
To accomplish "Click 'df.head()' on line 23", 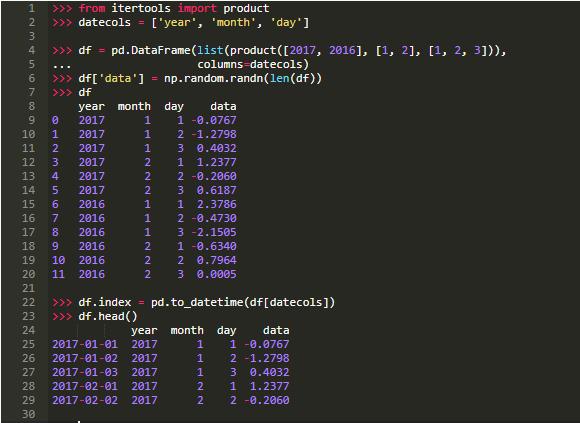I will [108, 316].
